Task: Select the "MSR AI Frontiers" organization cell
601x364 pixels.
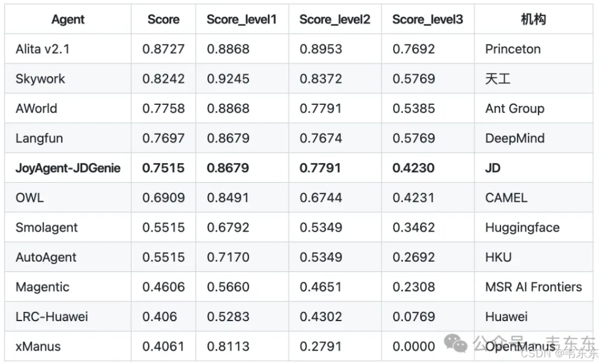Action: [x=534, y=287]
